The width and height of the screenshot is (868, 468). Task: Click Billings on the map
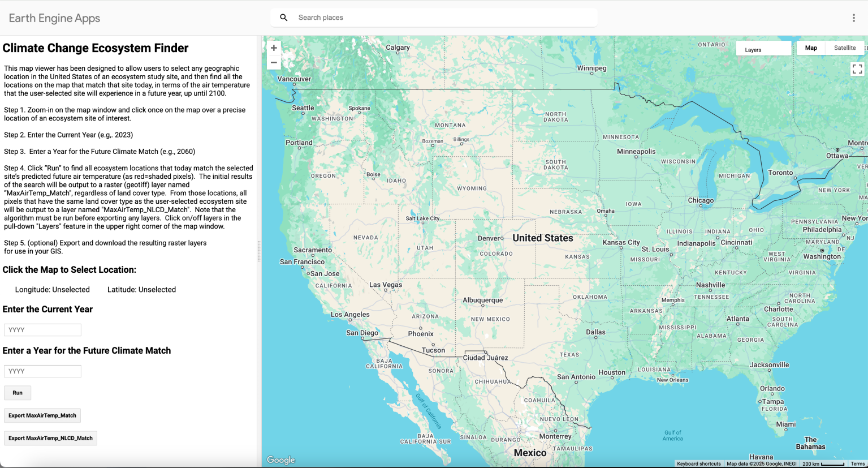[461, 140]
